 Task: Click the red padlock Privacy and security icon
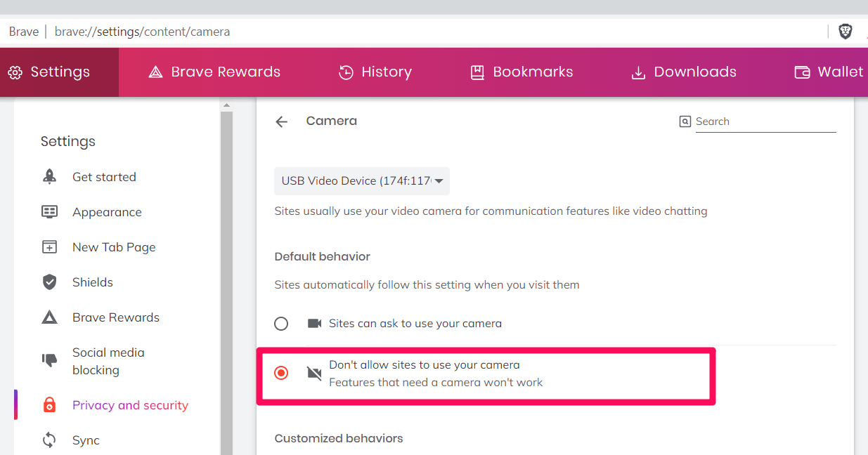pos(49,405)
